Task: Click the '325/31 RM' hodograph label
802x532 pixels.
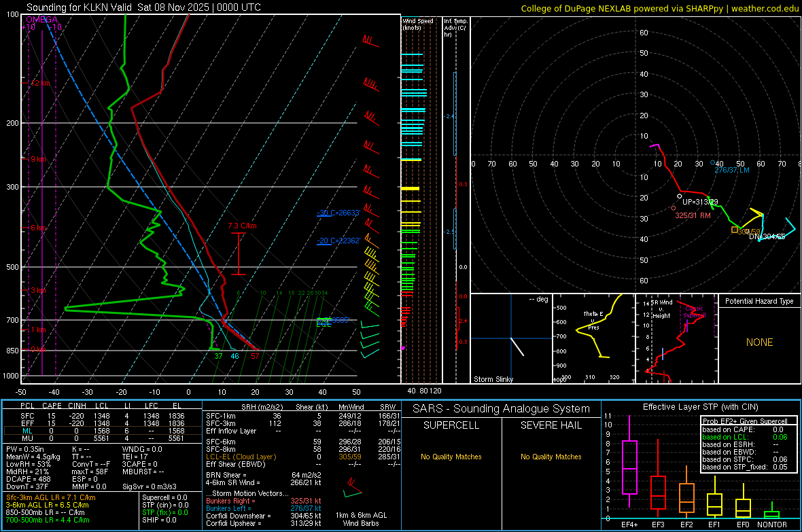Action: (693, 215)
